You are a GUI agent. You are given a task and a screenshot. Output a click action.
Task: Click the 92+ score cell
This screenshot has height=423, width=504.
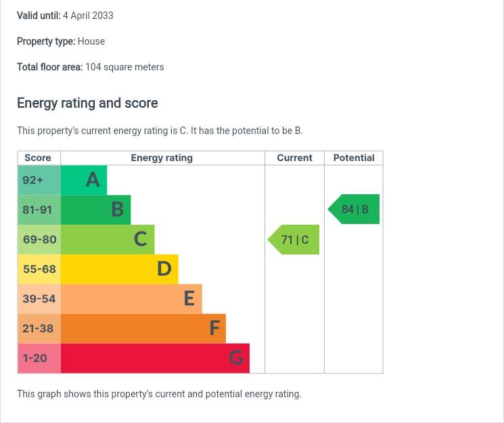[39, 180]
